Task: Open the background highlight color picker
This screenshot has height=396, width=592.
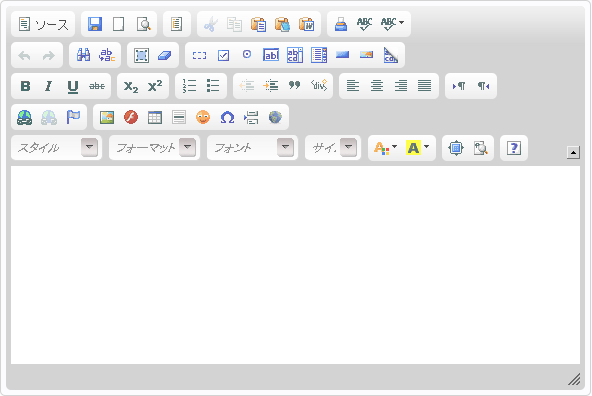Action: pyautogui.click(x=417, y=148)
